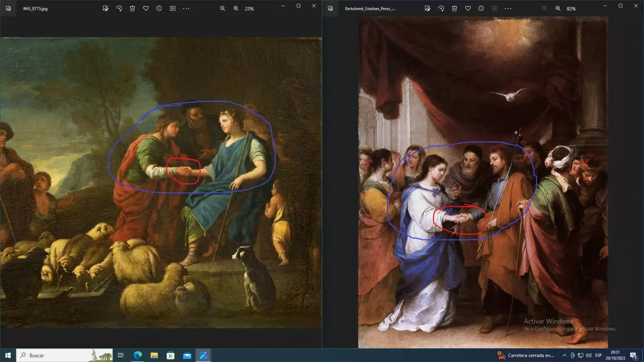Mark the Bartolomé painting as favorite
This screenshot has height=362, width=644.
click(x=468, y=9)
